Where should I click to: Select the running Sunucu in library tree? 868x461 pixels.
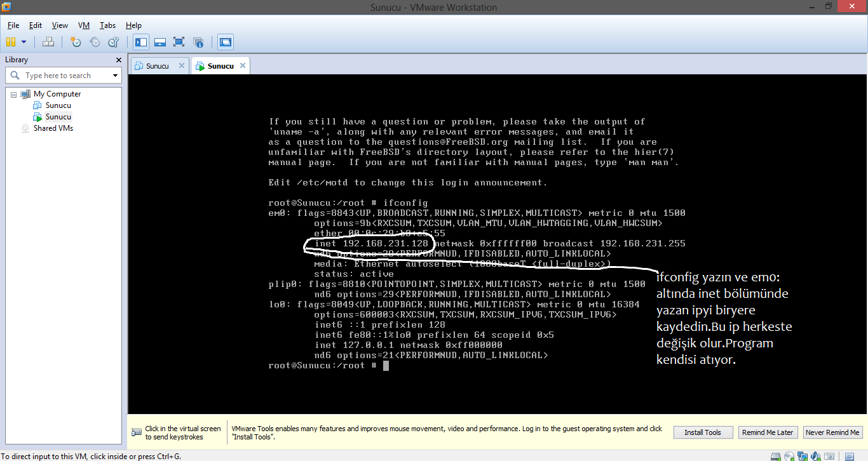tap(58, 117)
